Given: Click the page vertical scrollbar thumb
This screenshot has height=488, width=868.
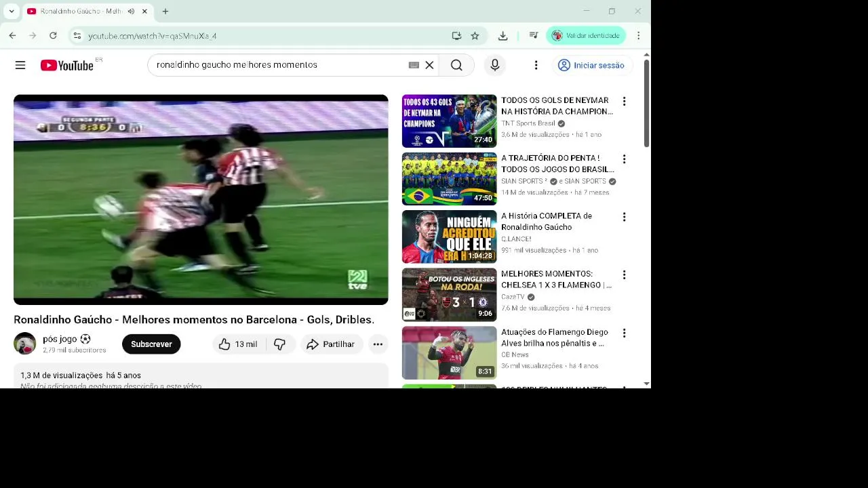Looking at the screenshot, I should click(x=646, y=102).
